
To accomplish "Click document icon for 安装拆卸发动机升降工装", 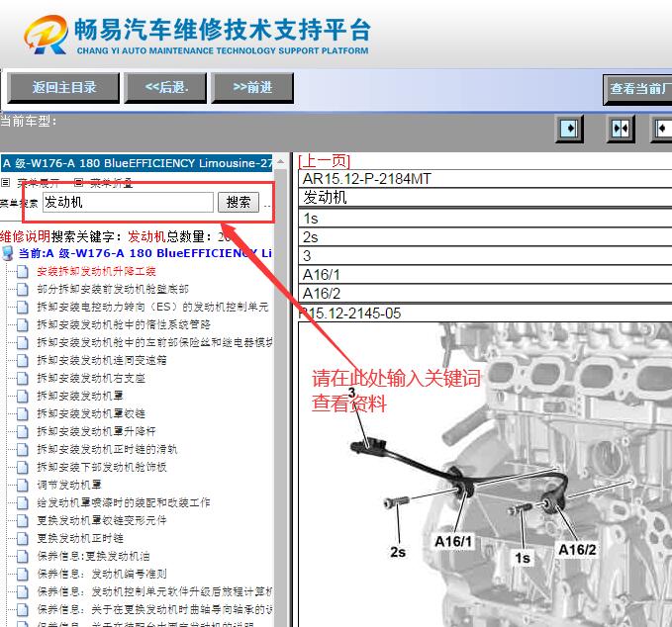I will pos(23,272).
